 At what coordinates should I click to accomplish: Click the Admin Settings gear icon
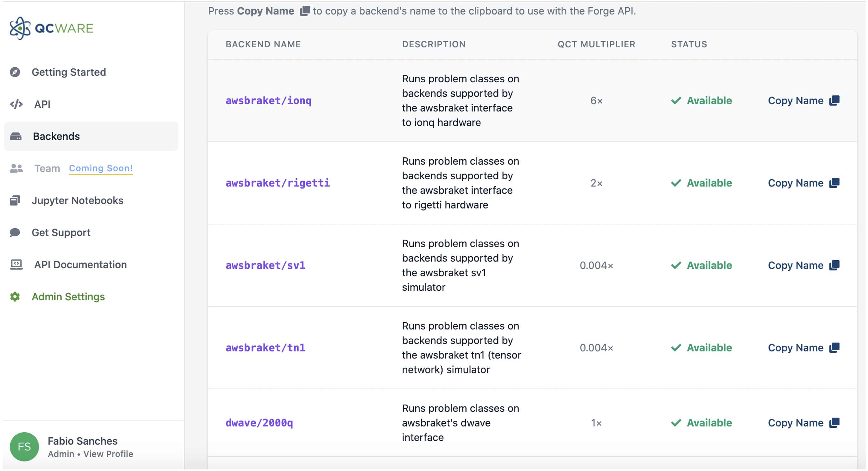click(15, 297)
